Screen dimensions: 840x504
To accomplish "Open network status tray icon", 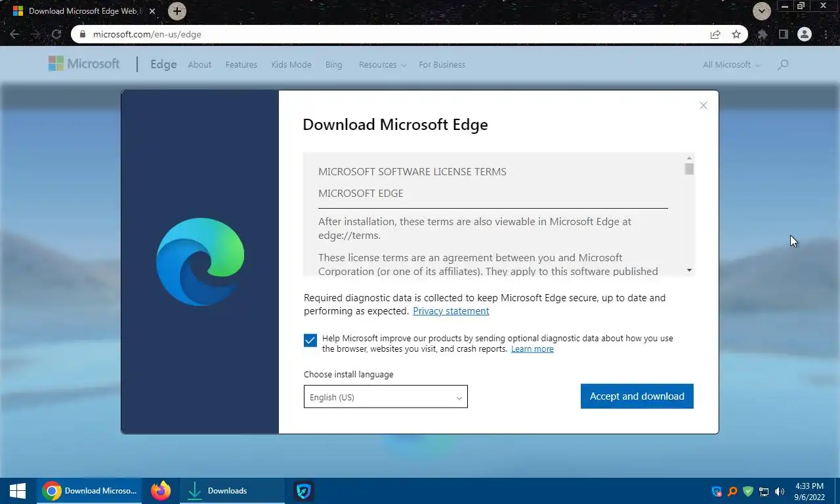I will (764, 492).
